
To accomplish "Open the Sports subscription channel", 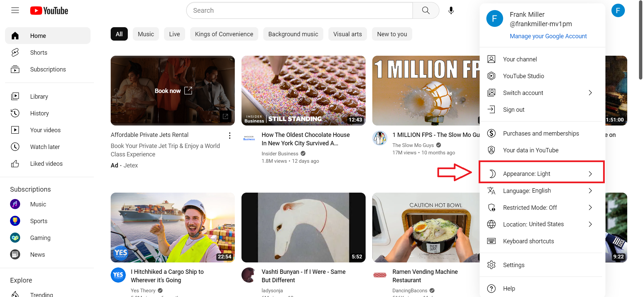I will click(x=48, y=221).
